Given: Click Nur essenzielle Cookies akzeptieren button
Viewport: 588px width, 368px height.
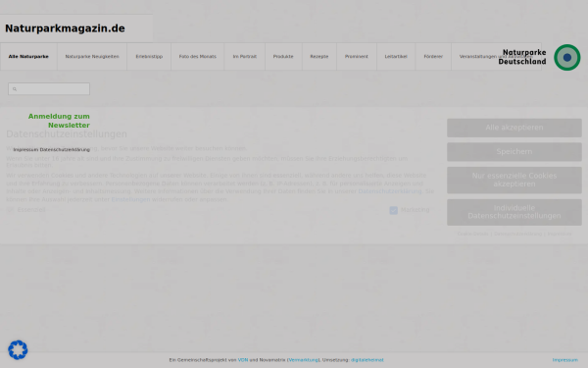Looking at the screenshot, I should point(514,180).
